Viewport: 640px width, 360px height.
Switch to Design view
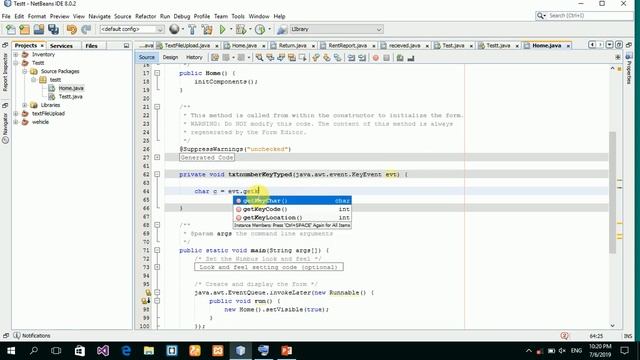click(x=170, y=58)
